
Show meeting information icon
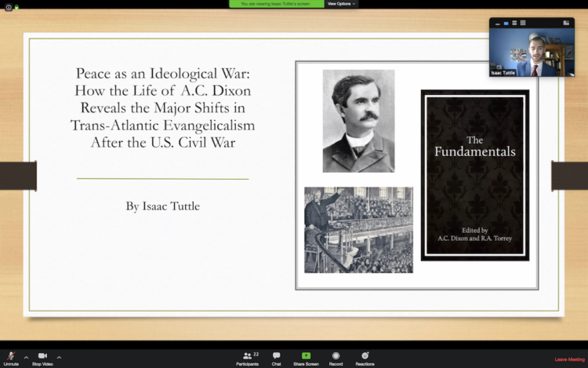tap(7, 6)
